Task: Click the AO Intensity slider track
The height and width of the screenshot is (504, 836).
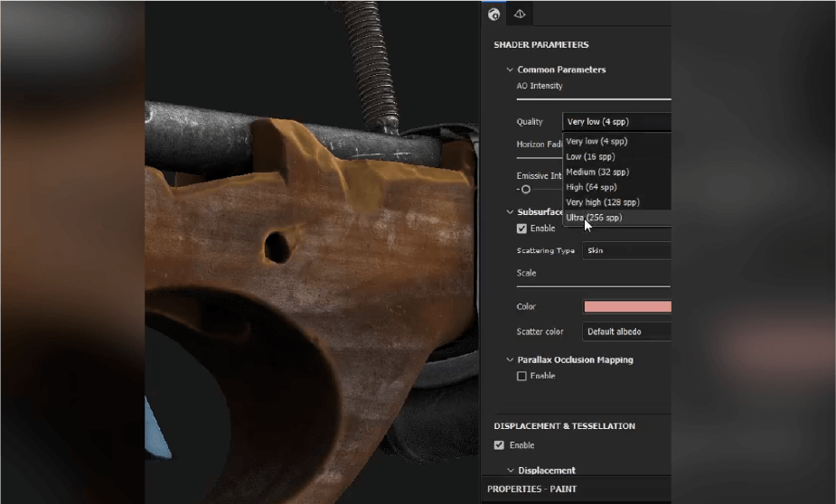Action: click(593, 99)
